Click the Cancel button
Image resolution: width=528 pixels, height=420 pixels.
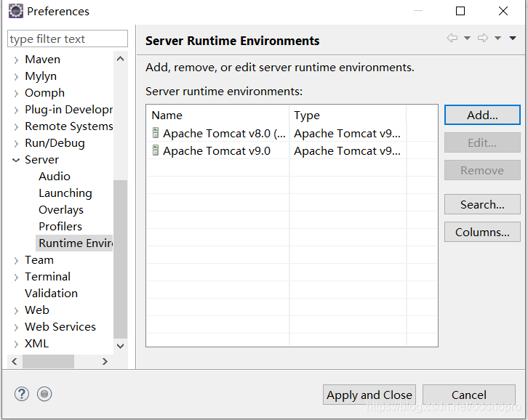(x=469, y=395)
